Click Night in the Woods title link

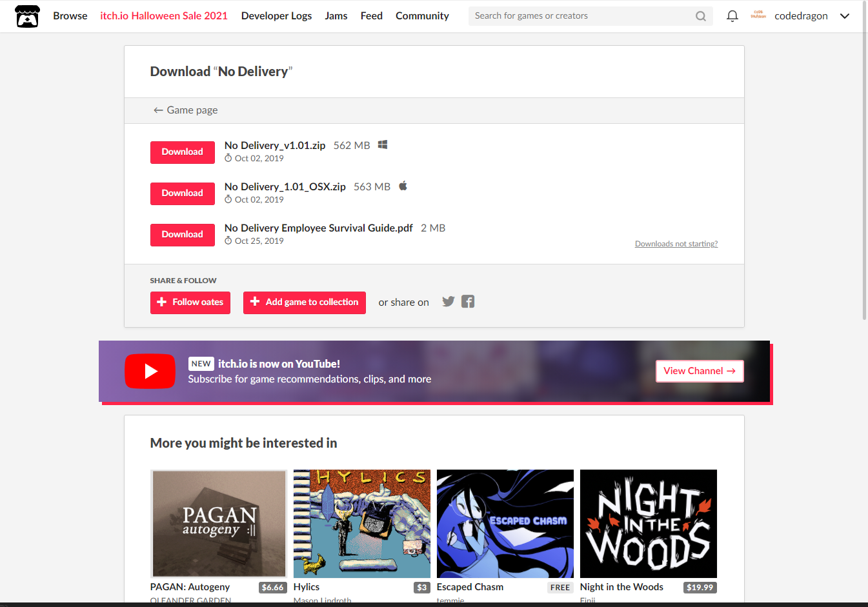(x=621, y=587)
